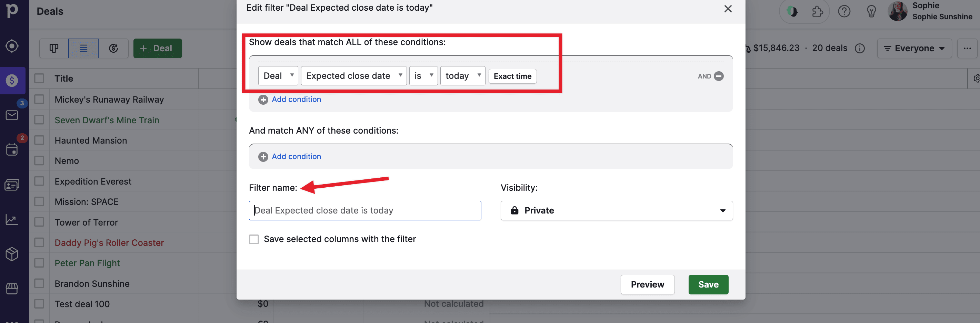980x323 pixels.
Task: Close the Edit filter dialog
Action: 727,9
